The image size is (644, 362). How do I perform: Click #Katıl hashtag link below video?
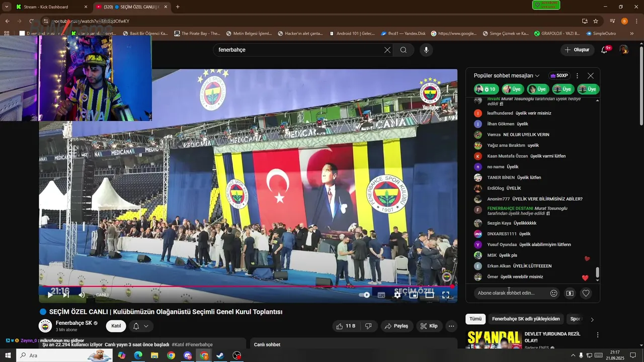pyautogui.click(x=178, y=344)
